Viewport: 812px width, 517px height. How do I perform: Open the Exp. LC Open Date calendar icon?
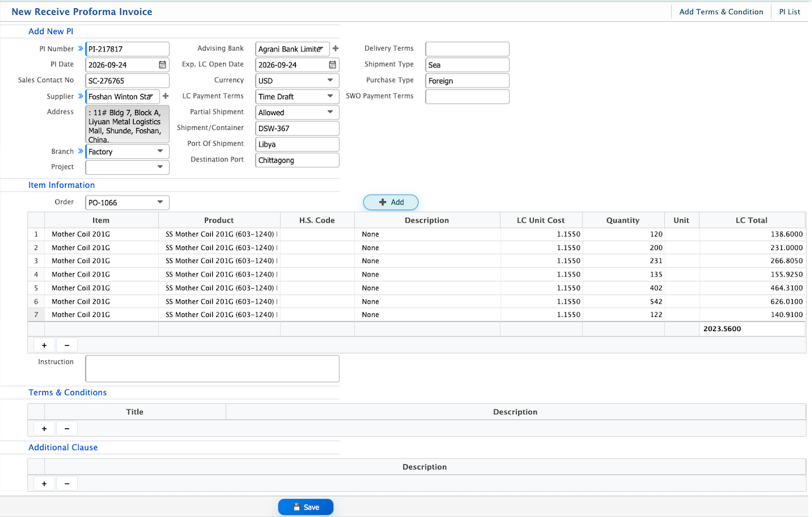332,65
